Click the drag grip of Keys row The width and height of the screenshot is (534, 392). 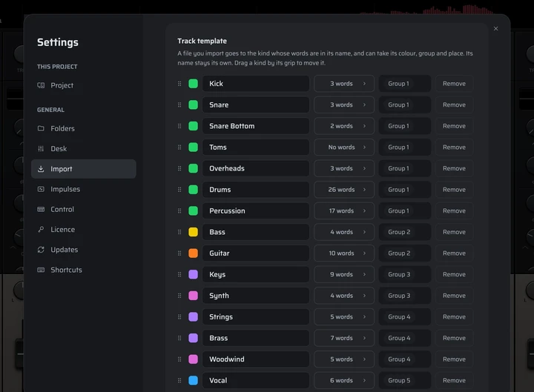tap(179, 275)
